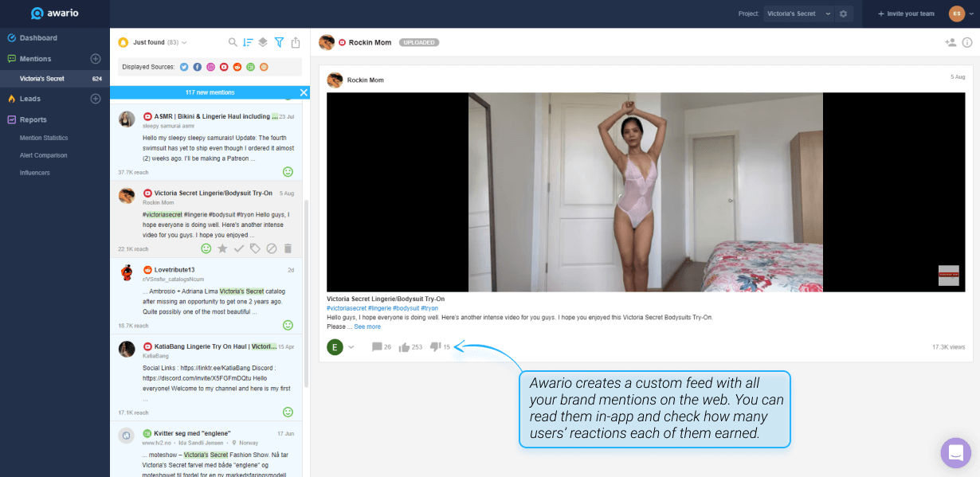Toggle YouTube source filter

pos(224,67)
